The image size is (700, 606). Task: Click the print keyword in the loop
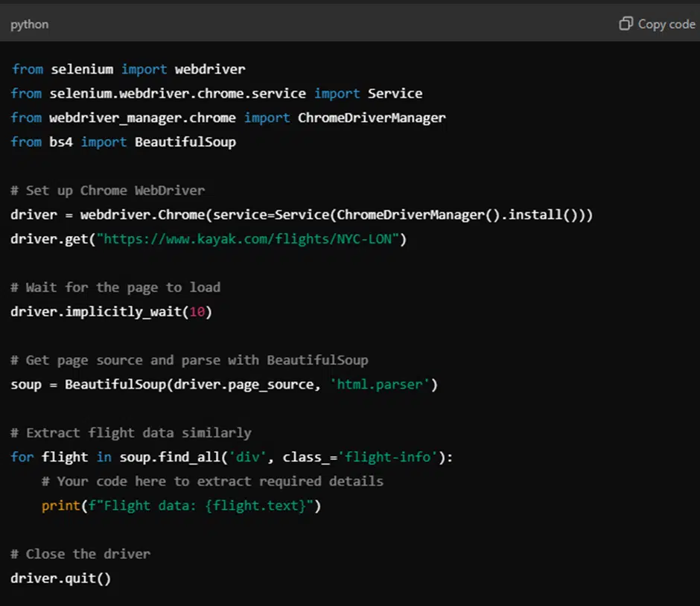(x=61, y=505)
